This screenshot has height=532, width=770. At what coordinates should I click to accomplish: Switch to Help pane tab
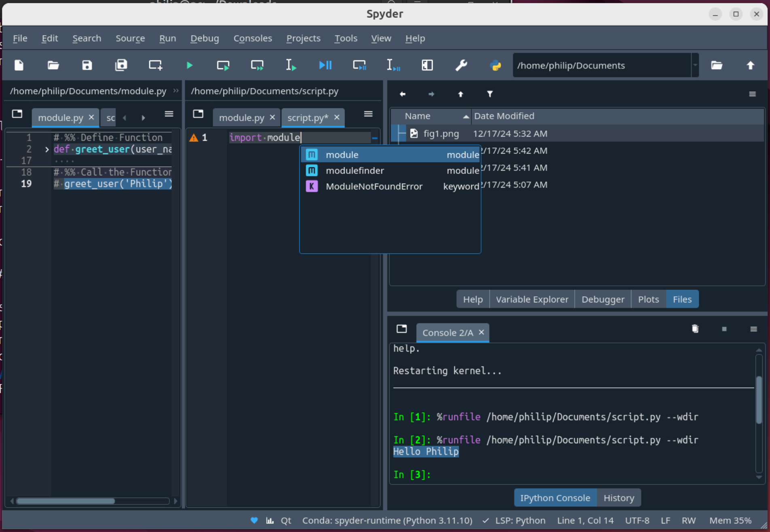coord(473,299)
